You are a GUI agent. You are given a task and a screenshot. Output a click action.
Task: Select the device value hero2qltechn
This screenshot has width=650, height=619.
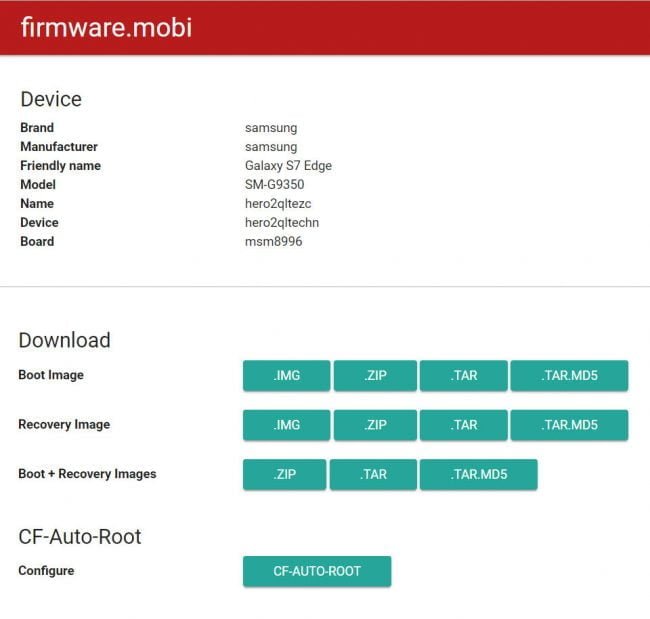tap(282, 223)
